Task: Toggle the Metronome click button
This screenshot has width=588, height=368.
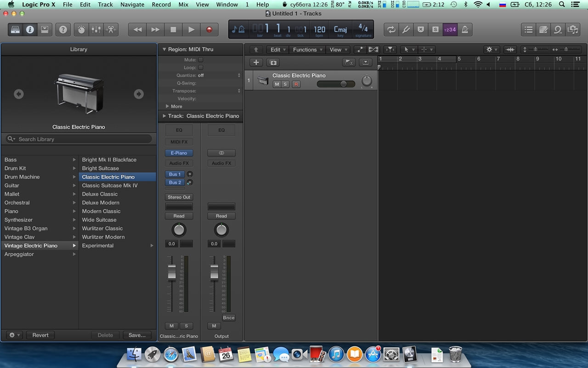Action: point(464,29)
